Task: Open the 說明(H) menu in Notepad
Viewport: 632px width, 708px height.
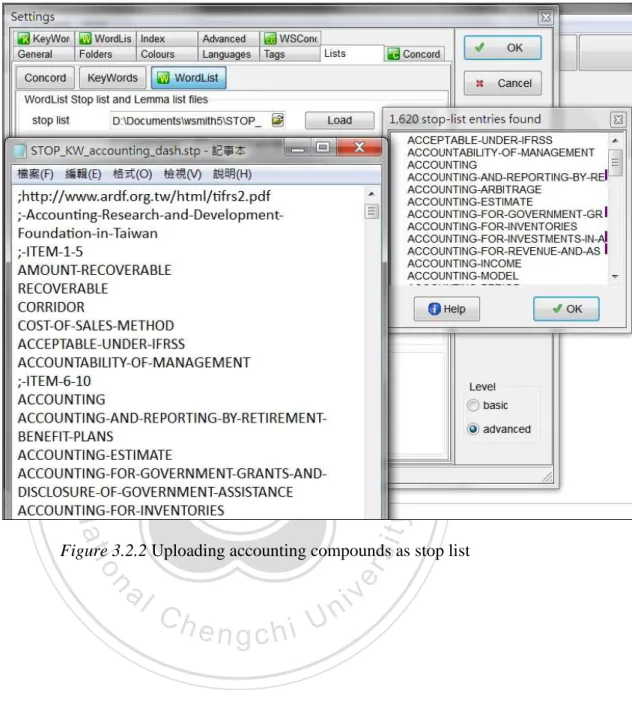Action: 232,174
